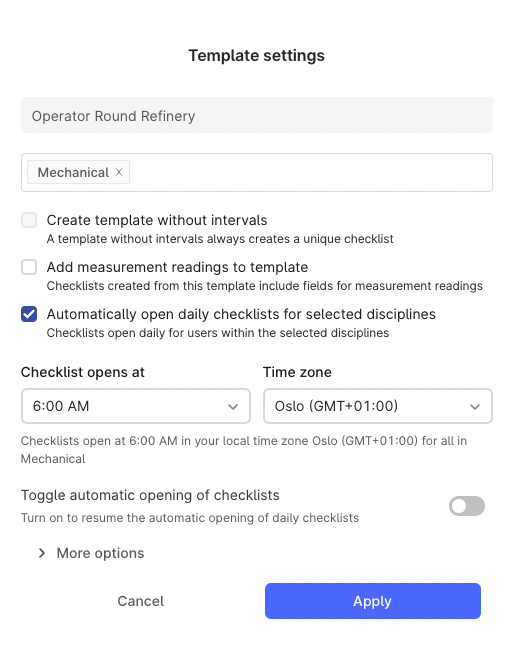
Task: Open the Checklist opens at dropdown
Action: tap(136, 406)
